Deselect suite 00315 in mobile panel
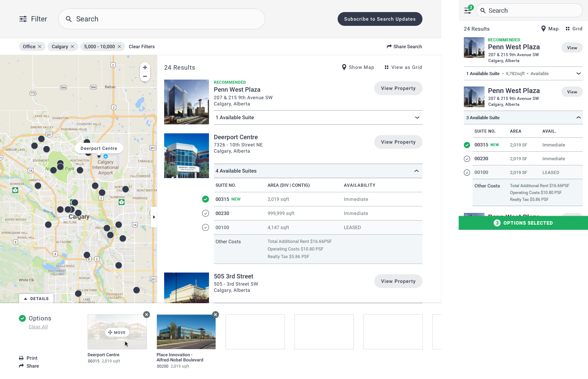The height and width of the screenshot is (379, 588). [467, 145]
